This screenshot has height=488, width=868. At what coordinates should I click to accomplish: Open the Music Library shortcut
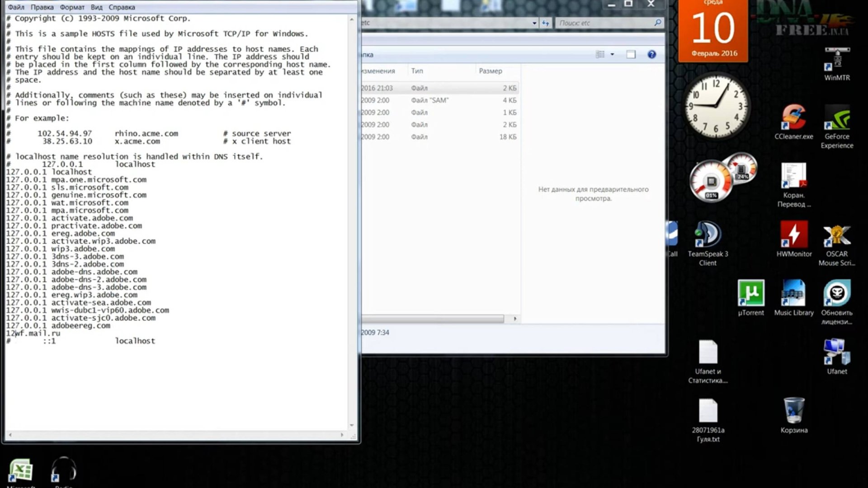[x=794, y=294]
